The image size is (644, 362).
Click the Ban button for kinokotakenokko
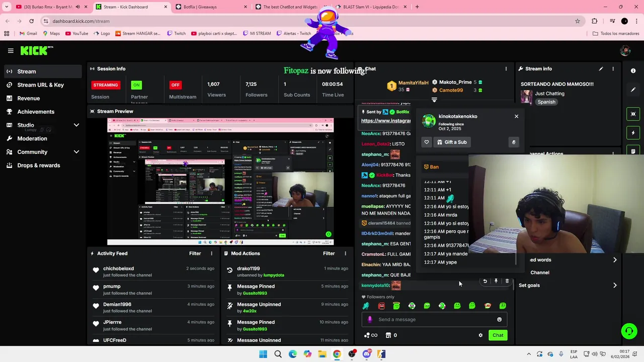click(x=431, y=167)
